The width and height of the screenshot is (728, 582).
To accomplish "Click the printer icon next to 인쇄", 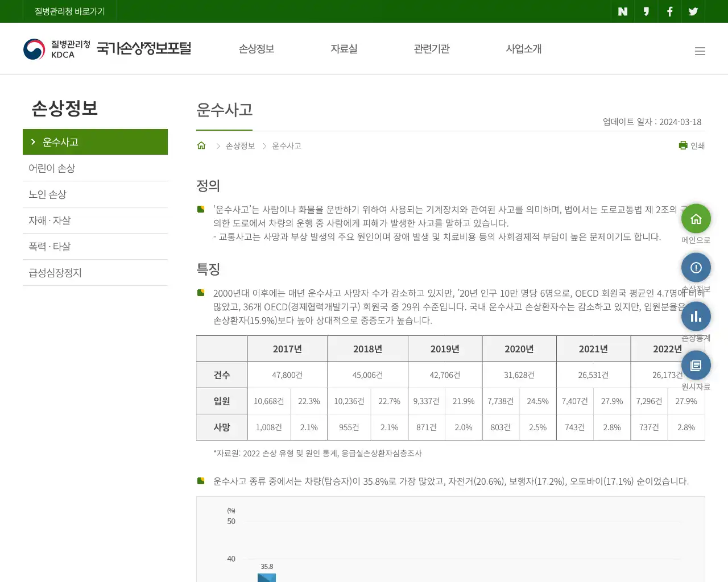I will [x=683, y=145].
